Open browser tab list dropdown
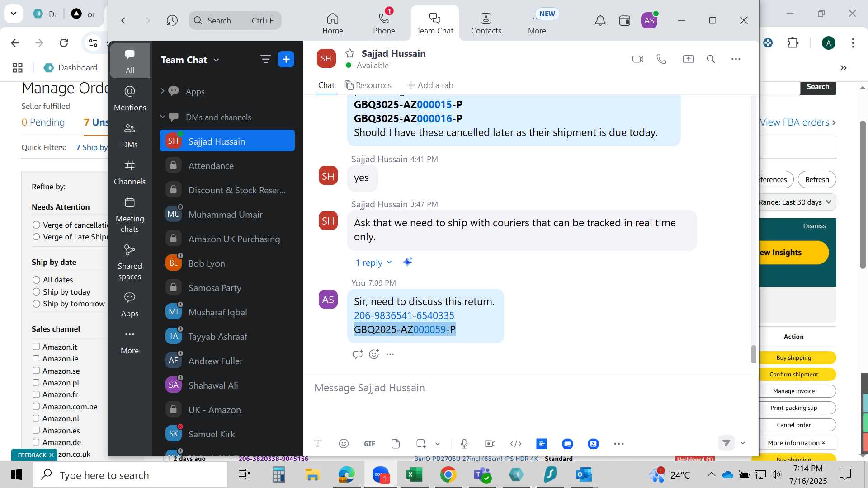The width and height of the screenshot is (868, 488). (14, 14)
